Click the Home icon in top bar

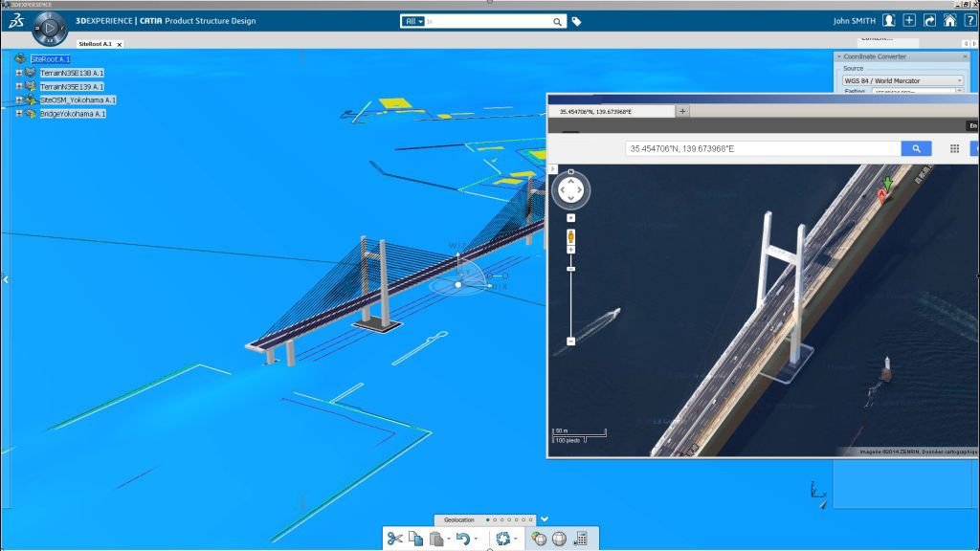click(x=949, y=20)
